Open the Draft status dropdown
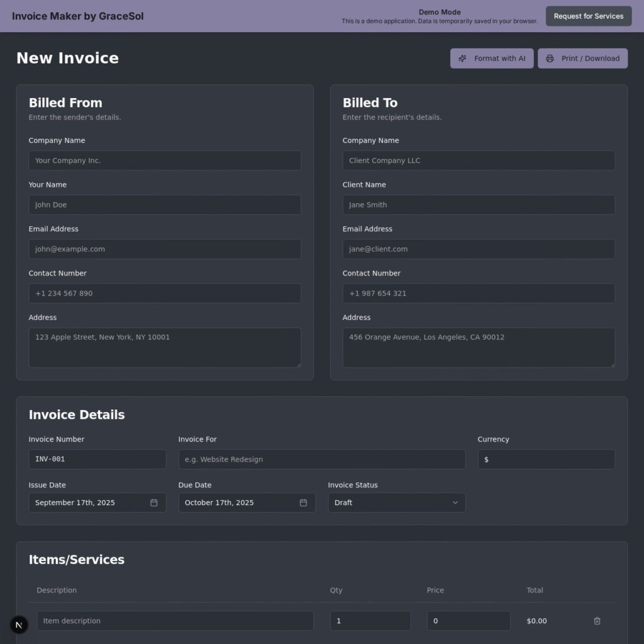This screenshot has width=644, height=644. coord(397,502)
